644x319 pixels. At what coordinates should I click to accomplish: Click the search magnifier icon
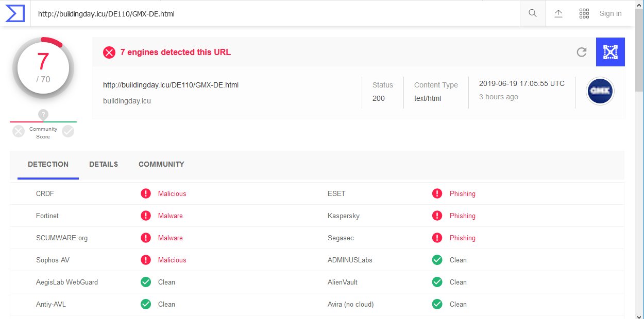533,13
